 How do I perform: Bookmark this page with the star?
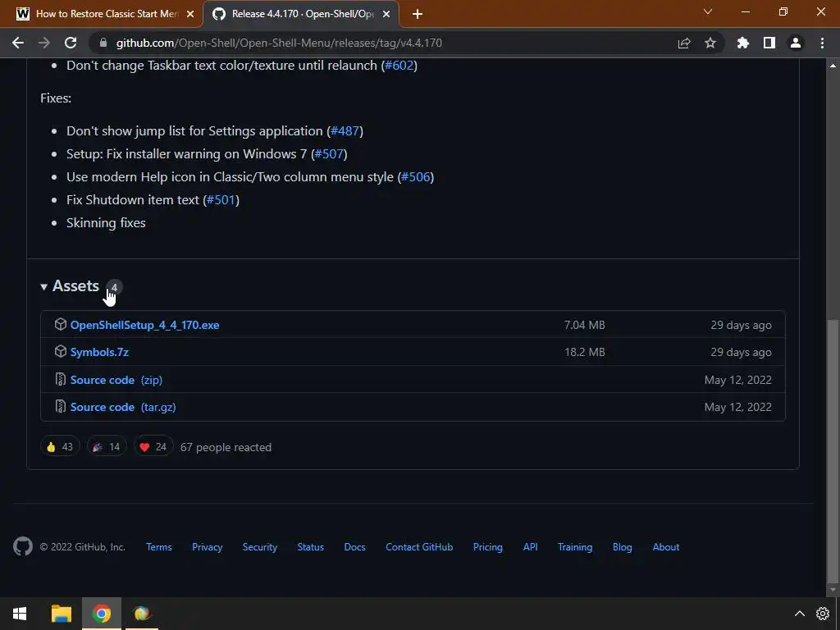[x=710, y=43]
